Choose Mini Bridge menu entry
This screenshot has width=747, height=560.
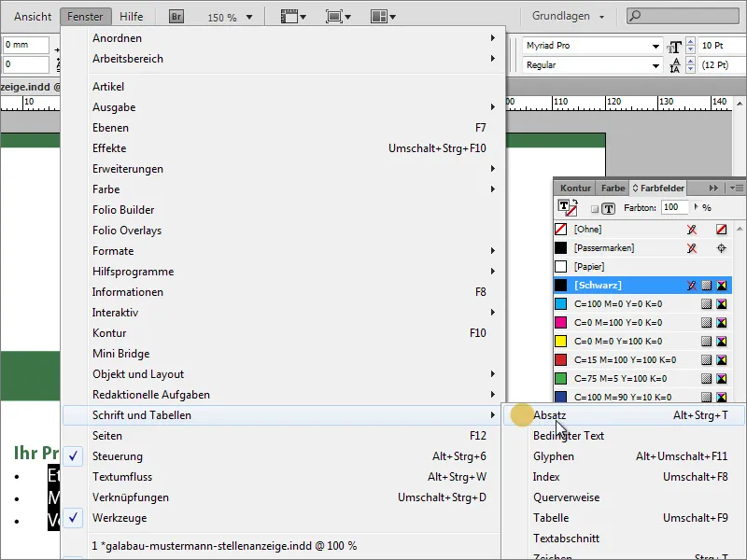(284, 354)
